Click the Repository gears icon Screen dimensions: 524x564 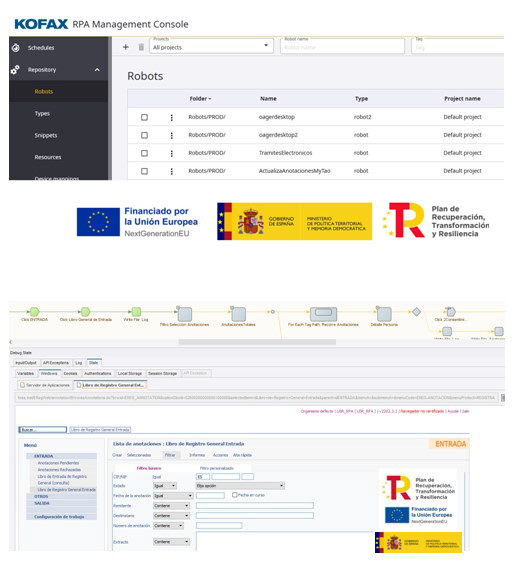(x=15, y=69)
